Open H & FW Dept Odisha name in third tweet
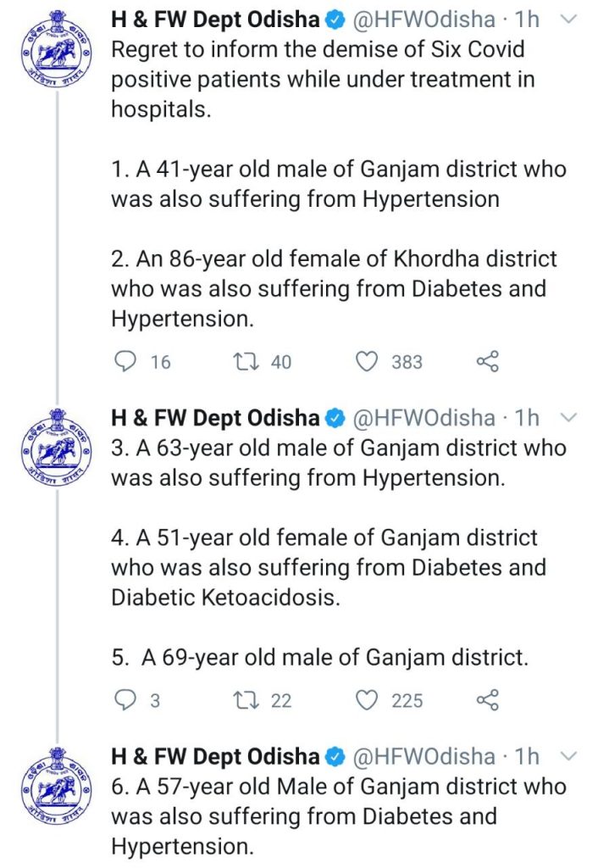 coord(216,756)
